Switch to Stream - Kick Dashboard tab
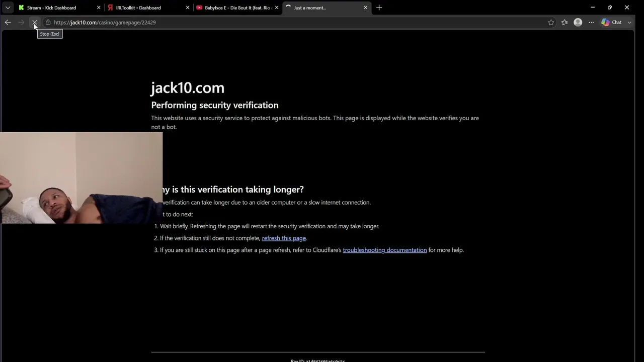644x362 pixels. [58, 8]
